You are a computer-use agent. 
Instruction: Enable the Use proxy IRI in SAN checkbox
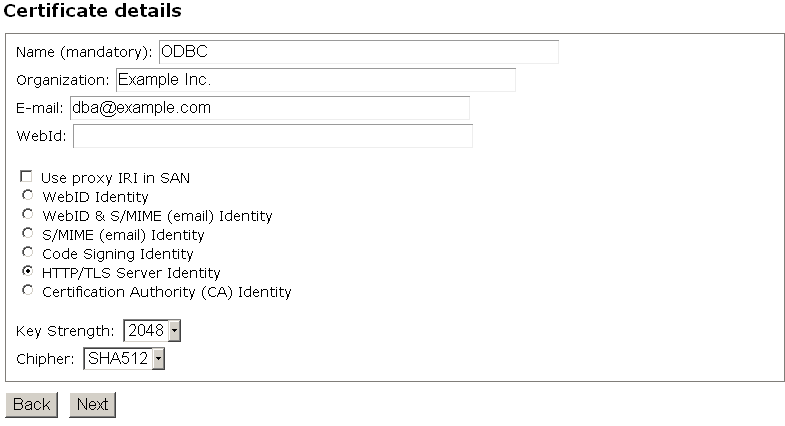coord(27,177)
